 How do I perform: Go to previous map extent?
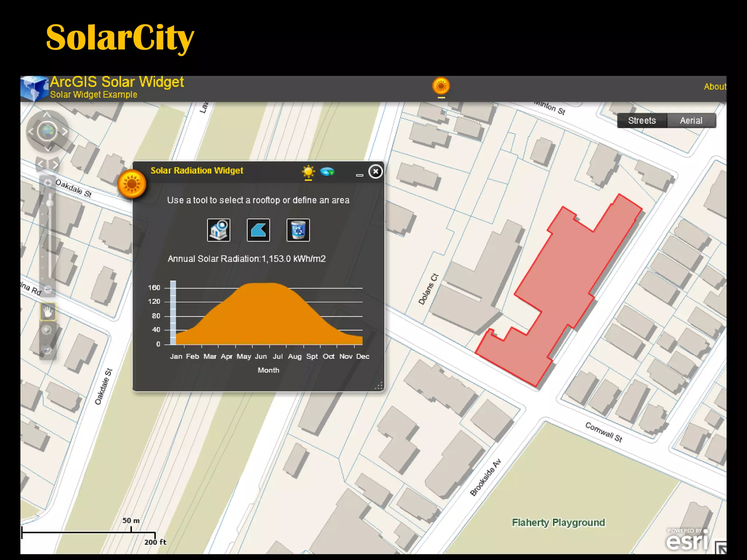point(41,164)
